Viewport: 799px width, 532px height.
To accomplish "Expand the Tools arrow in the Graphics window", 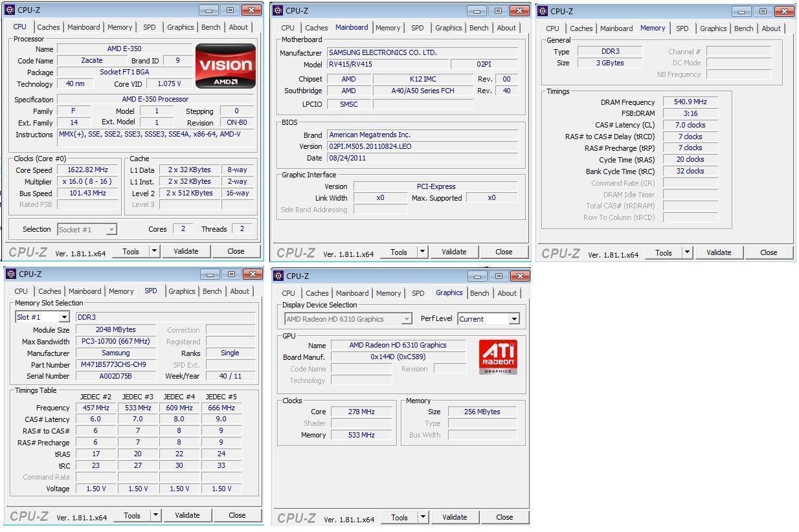I will point(423,517).
